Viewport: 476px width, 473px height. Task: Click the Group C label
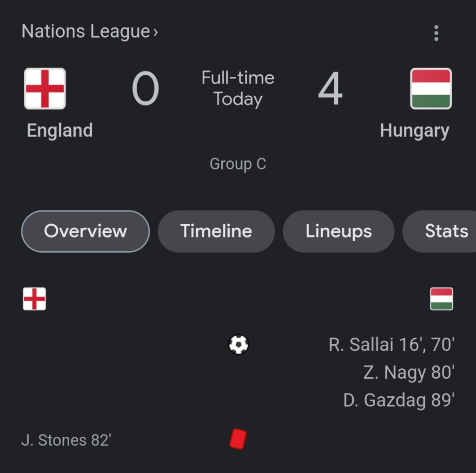coord(238,164)
